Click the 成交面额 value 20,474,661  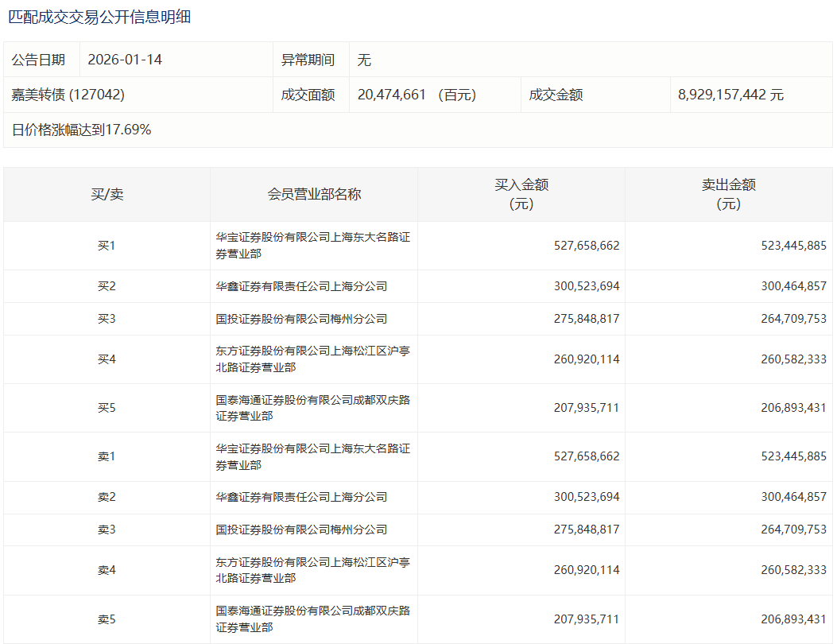click(393, 95)
